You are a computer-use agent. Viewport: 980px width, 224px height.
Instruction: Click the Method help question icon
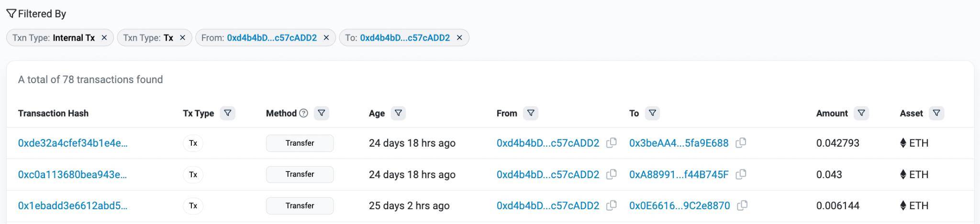[303, 113]
